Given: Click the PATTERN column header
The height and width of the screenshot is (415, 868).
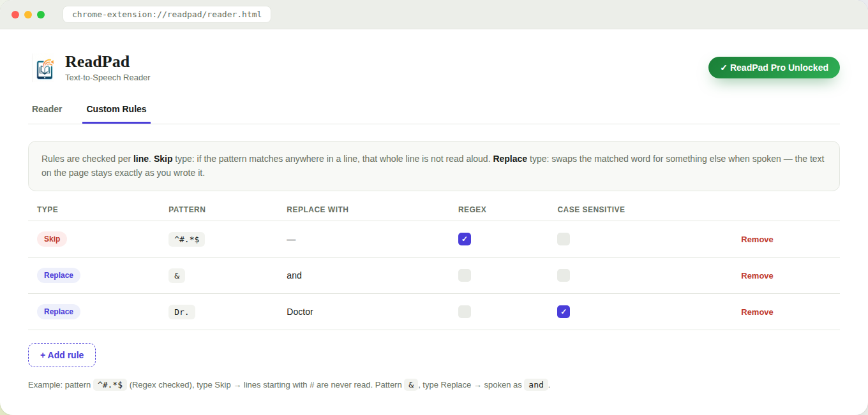Looking at the screenshot, I should (187, 210).
